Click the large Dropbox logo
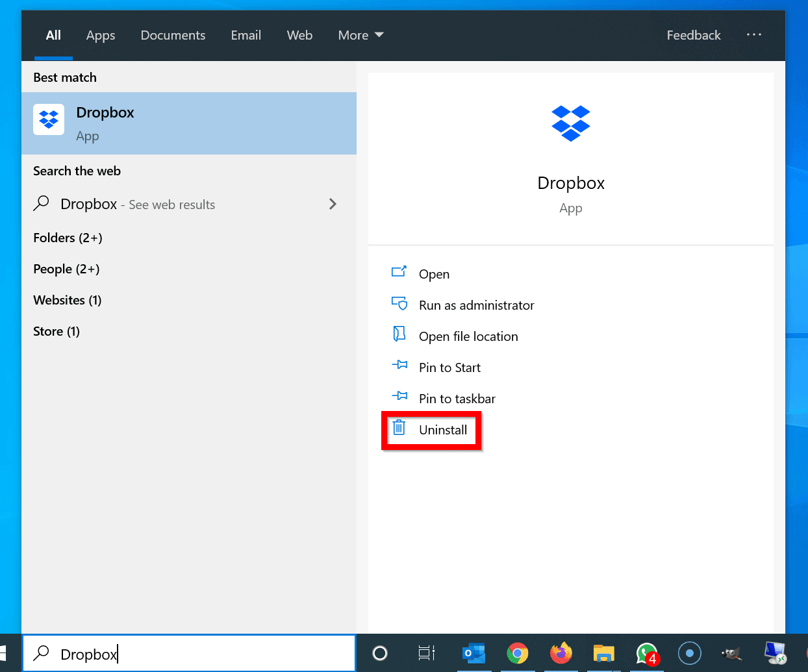808x672 pixels. coord(570,123)
